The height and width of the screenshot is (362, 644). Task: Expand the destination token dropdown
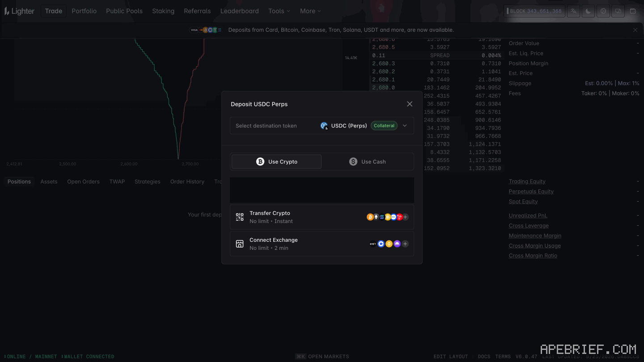pyautogui.click(x=405, y=126)
